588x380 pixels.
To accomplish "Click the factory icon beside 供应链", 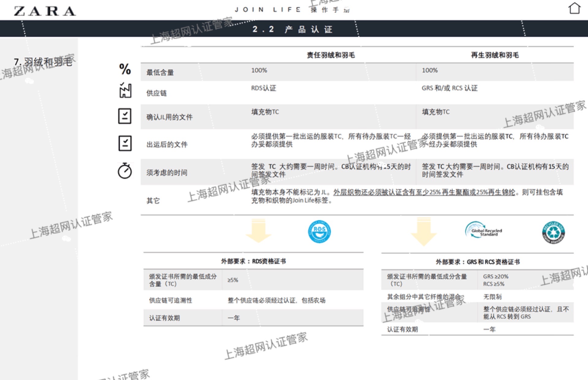I will point(125,90).
